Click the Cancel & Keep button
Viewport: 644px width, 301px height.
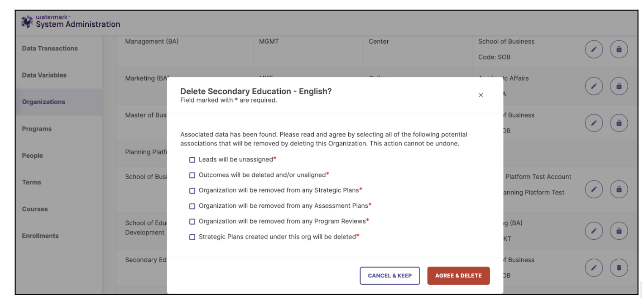point(390,276)
